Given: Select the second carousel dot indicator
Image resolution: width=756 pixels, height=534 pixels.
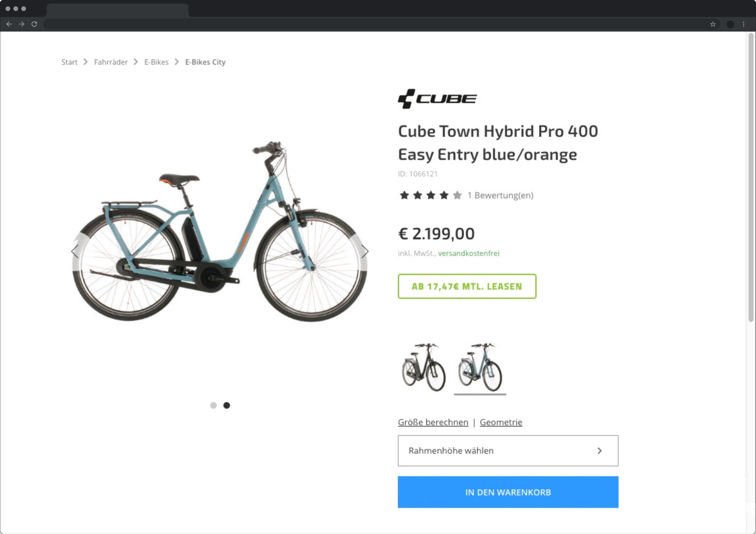Looking at the screenshot, I should (227, 405).
